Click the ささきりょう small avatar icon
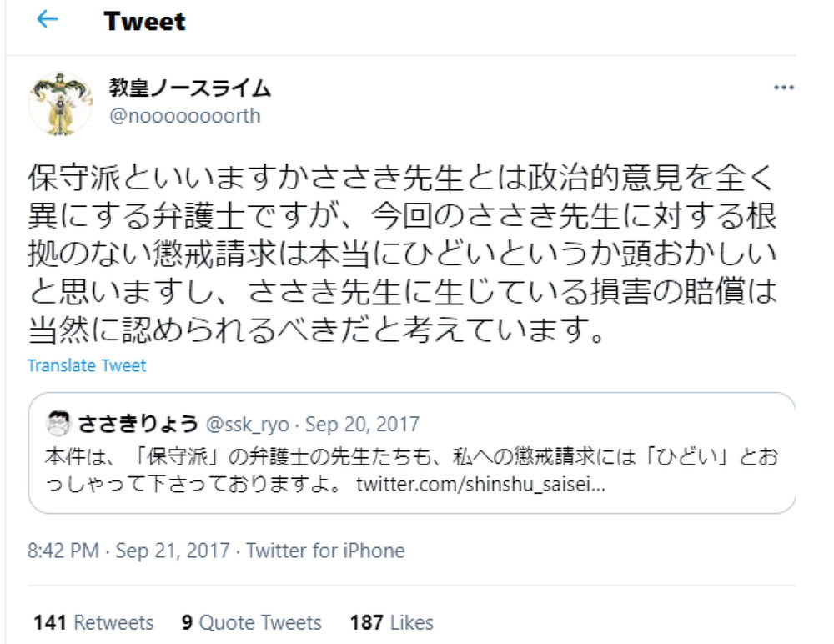Image resolution: width=834 pixels, height=644 pixels. pos(58,424)
